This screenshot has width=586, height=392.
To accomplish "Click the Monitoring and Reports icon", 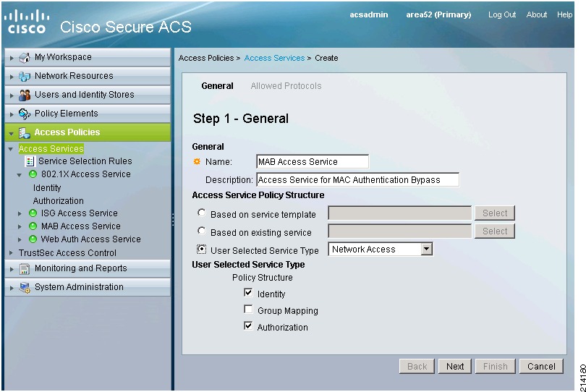I will [25, 268].
